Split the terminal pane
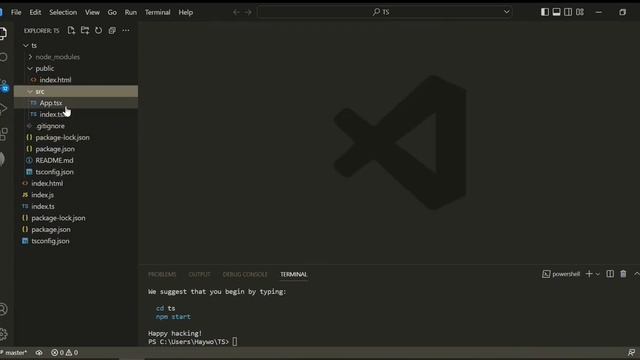This screenshot has height=360, width=640. pos(610,274)
